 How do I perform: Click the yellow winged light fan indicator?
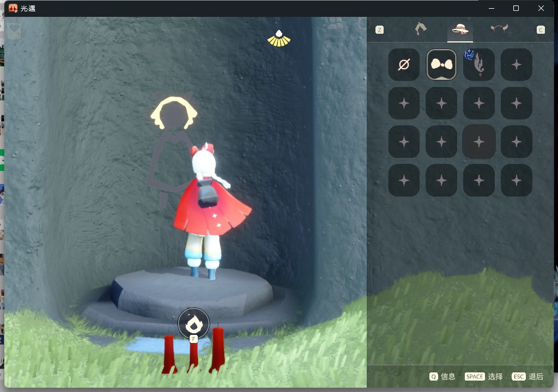[279, 39]
